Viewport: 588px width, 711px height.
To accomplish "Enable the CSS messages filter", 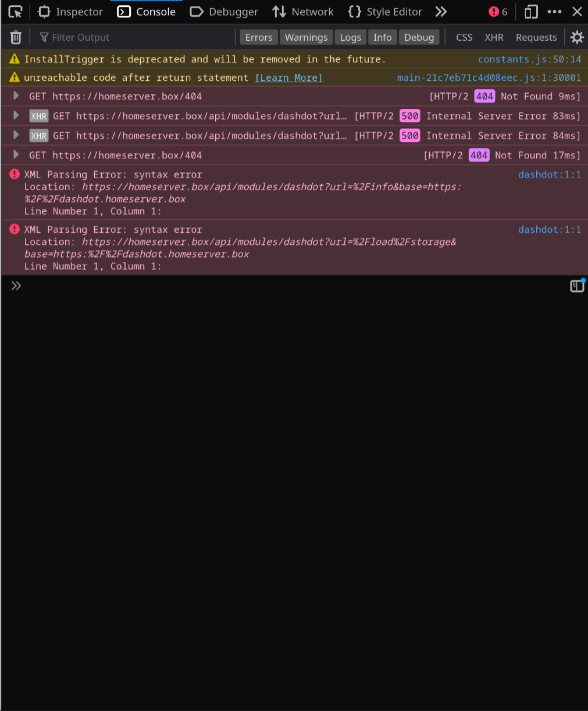I will (464, 37).
